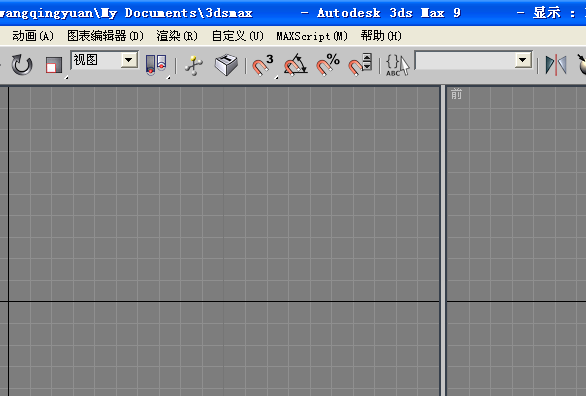Click inside the Named Selection Sets field
This screenshot has height=396, width=586.
[465, 60]
